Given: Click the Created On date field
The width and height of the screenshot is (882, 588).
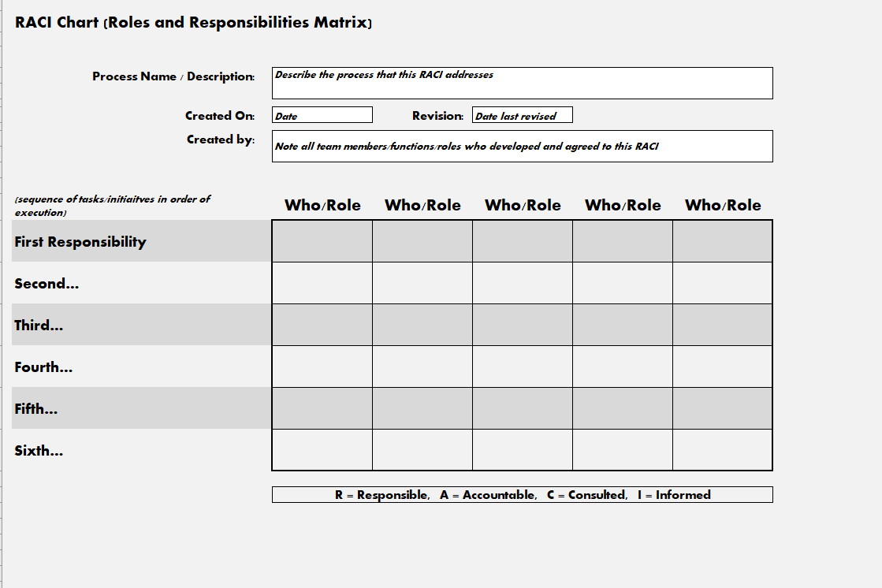Looking at the screenshot, I should 322,115.
